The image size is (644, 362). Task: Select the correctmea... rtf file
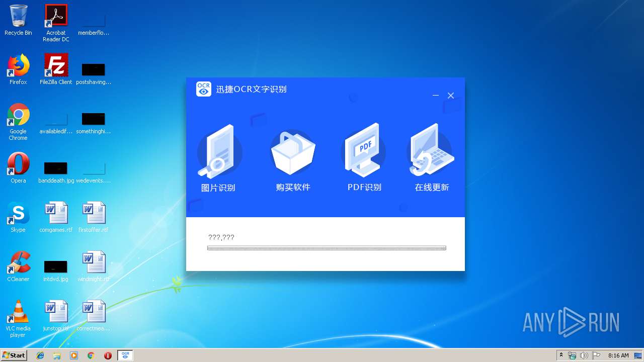click(94, 316)
